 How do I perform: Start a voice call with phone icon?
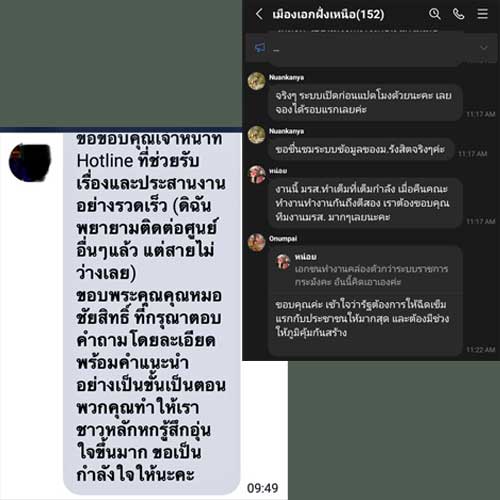(x=459, y=14)
